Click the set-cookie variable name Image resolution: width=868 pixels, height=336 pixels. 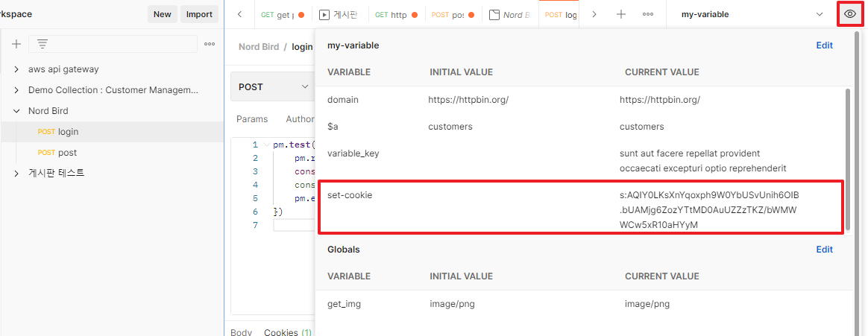pyautogui.click(x=350, y=195)
